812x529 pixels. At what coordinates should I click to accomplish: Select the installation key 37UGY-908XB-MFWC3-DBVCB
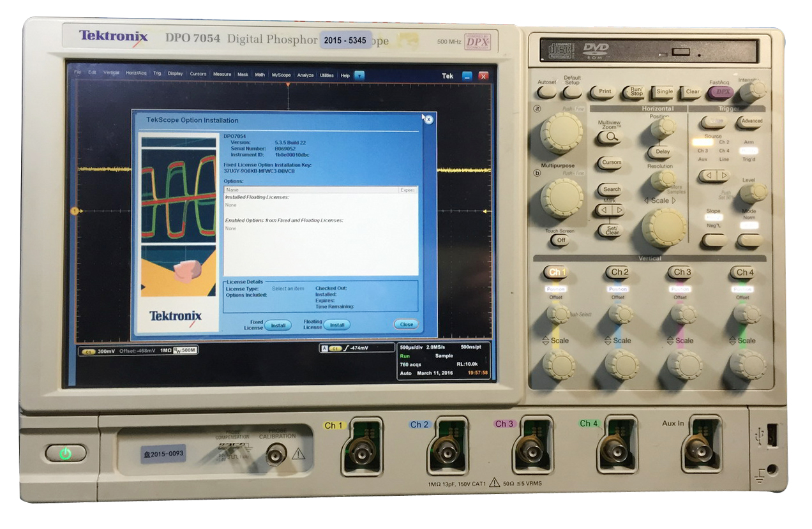[x=259, y=171]
